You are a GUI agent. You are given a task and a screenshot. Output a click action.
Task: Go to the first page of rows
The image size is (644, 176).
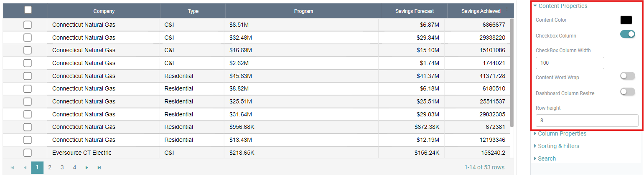click(x=12, y=168)
